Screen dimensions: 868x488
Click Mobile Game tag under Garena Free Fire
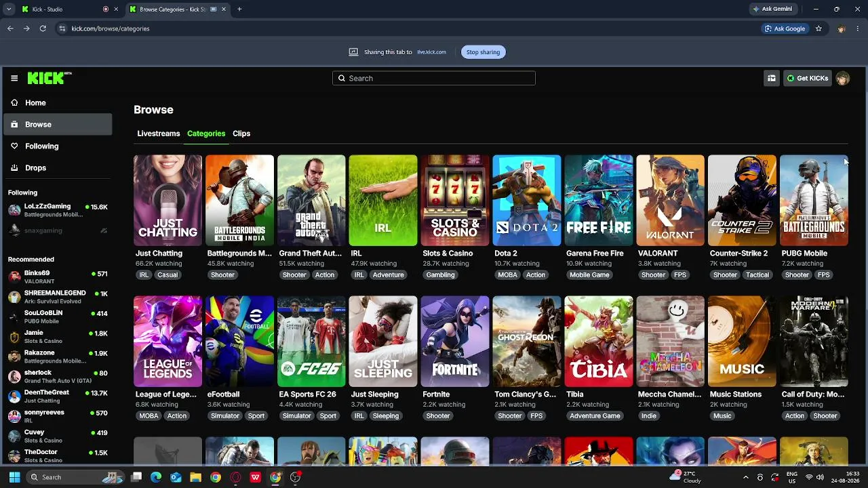pyautogui.click(x=589, y=275)
